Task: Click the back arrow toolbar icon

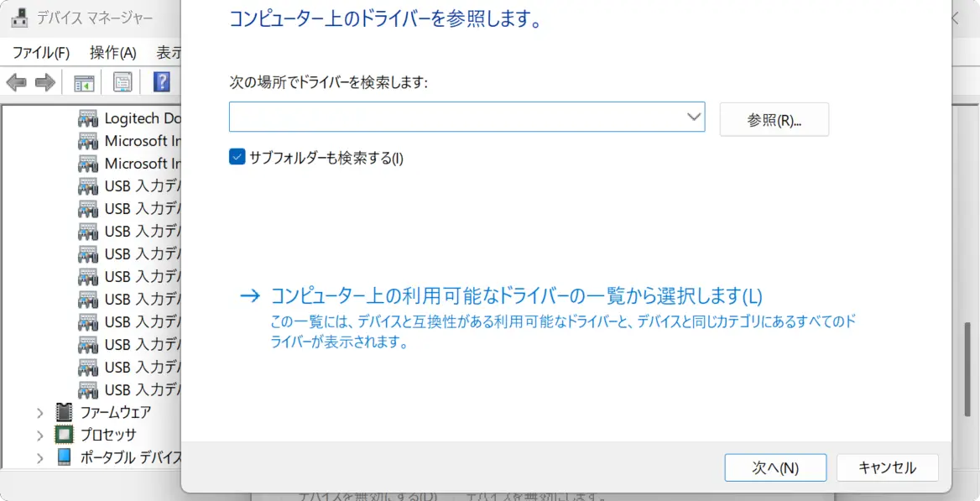Action: 16,82
